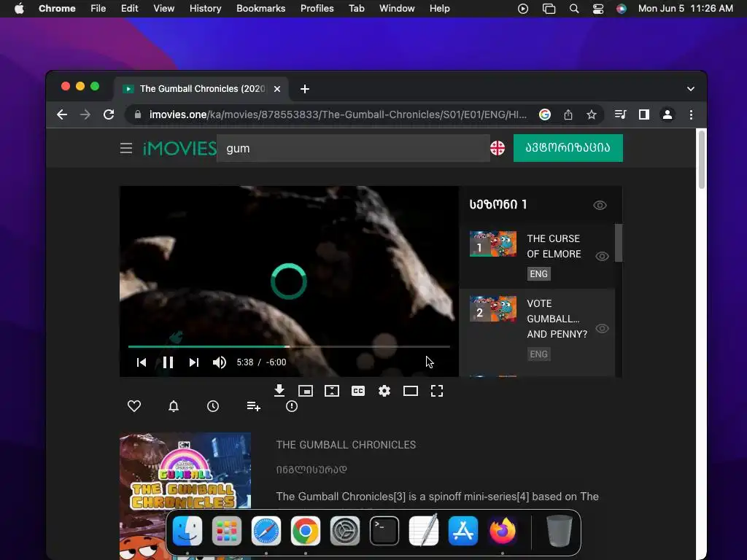747x560 pixels.
Task: Open Google translate icon in address bar
Action: 544,114
